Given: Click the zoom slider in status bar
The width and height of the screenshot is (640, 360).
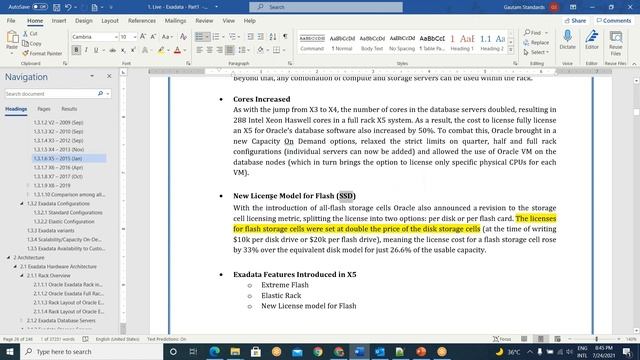Looking at the screenshot, I should coord(596,339).
